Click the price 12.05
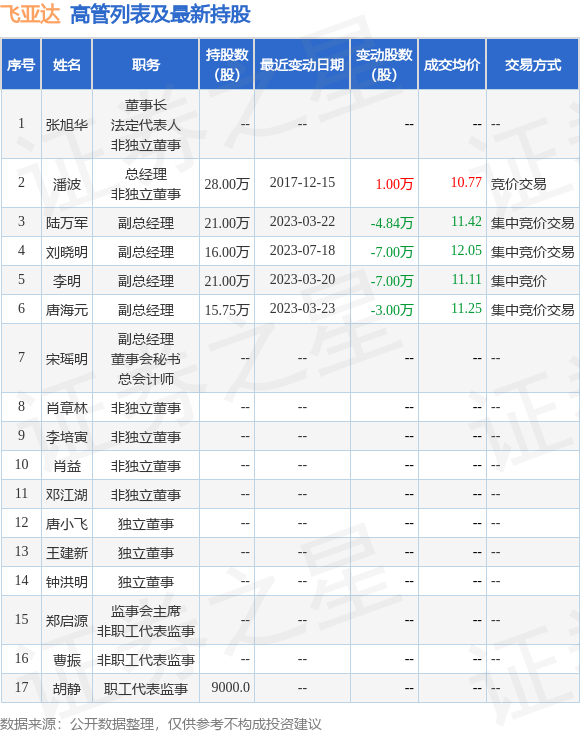Screen dimensions: 580x733 click(x=466, y=251)
